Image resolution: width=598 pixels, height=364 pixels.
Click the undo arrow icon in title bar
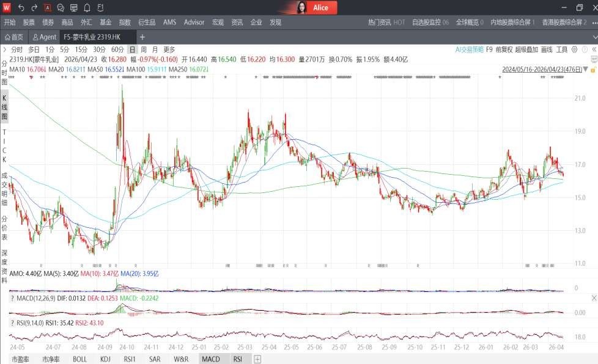[x=21, y=8]
